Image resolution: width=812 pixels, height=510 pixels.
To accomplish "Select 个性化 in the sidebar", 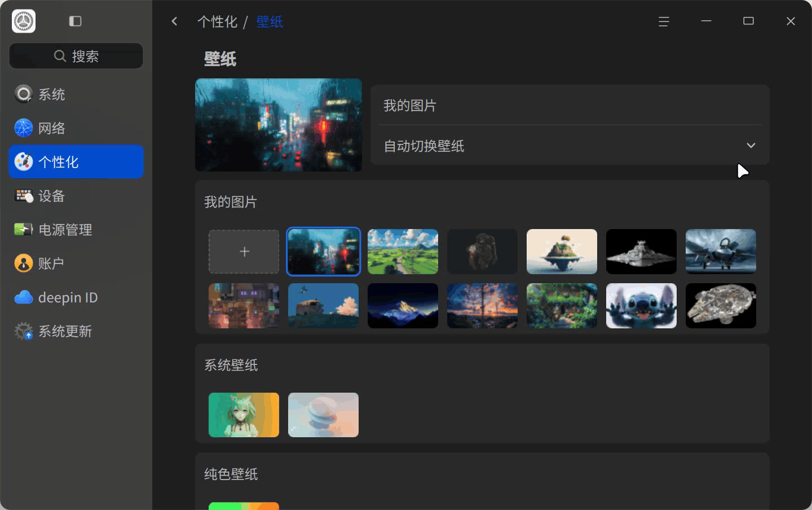I will tap(76, 162).
